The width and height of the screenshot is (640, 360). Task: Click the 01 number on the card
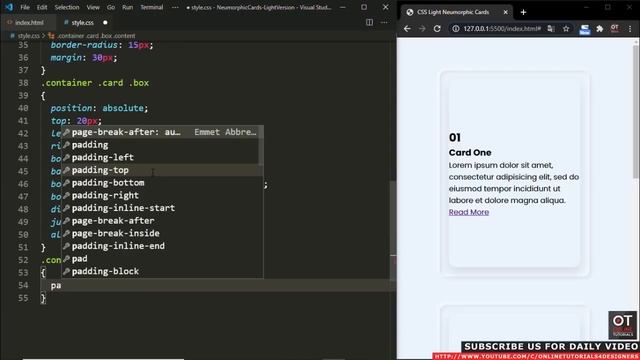(x=455, y=138)
